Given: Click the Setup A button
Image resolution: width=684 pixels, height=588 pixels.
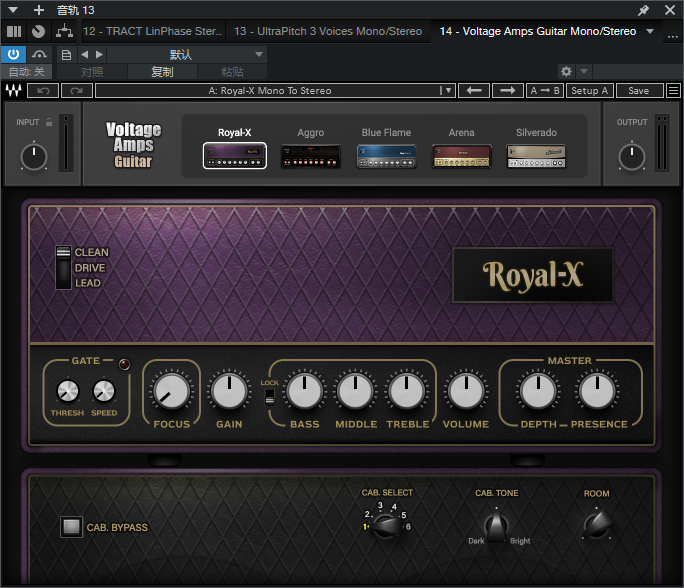Looking at the screenshot, I should pyautogui.click(x=590, y=91).
